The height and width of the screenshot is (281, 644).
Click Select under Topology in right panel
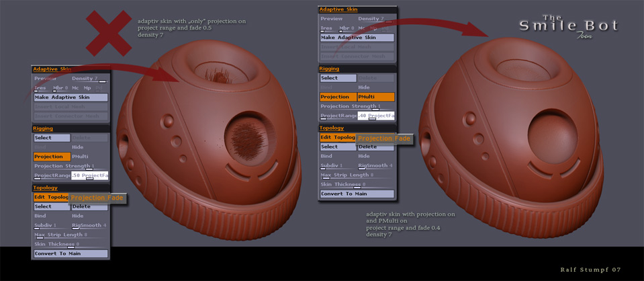click(338, 147)
